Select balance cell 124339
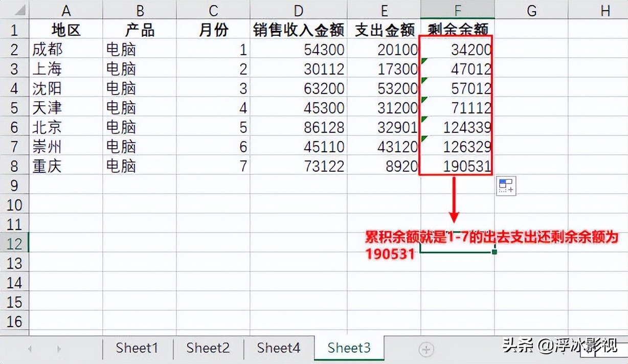628x364 pixels. tap(458, 127)
